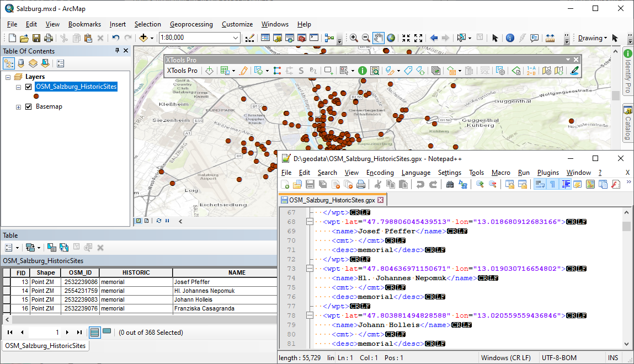Open the Catalog side tab
Screen dimensions: 634x364
627,123
